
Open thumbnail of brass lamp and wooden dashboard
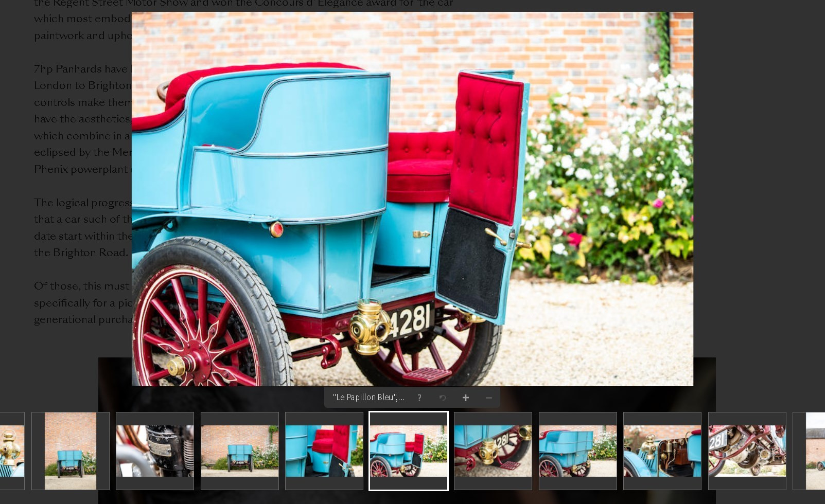662,451
